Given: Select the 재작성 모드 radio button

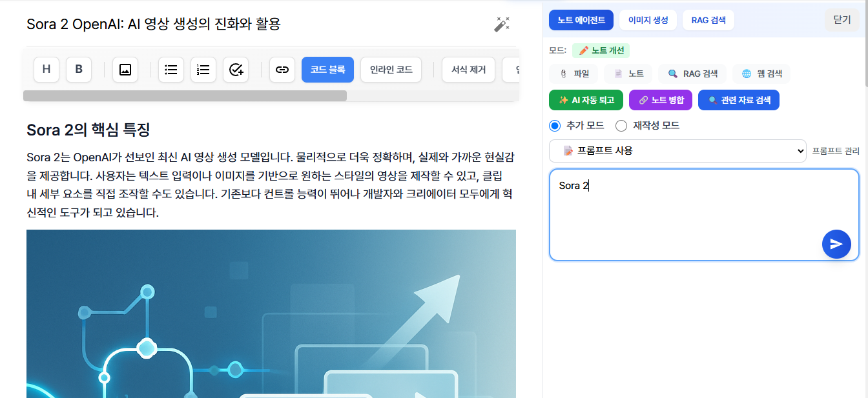Looking at the screenshot, I should [x=621, y=126].
